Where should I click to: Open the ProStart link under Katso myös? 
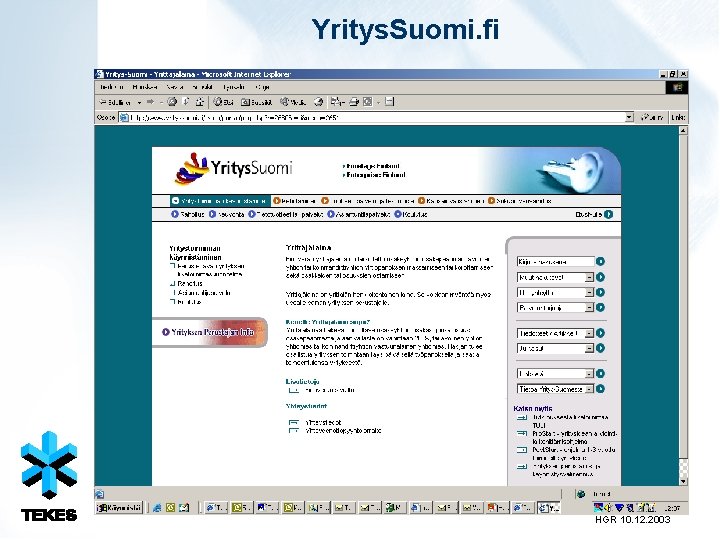574,438
